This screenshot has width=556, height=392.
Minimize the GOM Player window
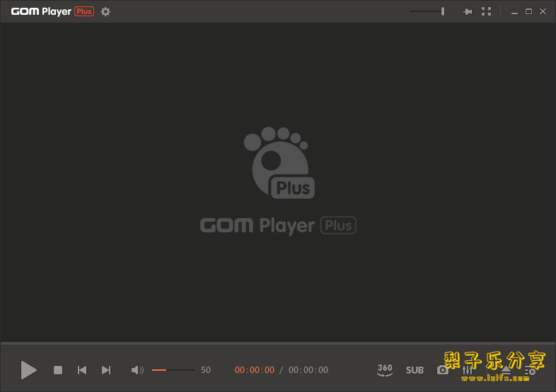(x=514, y=12)
